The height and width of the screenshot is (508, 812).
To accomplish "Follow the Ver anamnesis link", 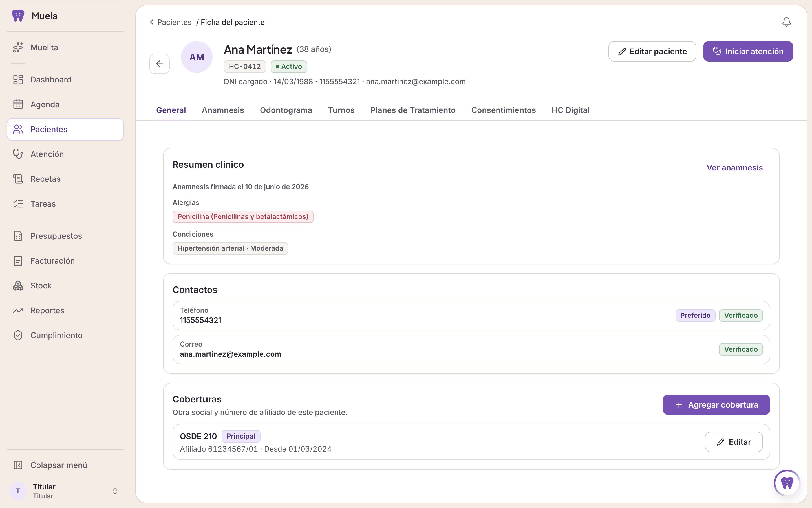I will (734, 168).
